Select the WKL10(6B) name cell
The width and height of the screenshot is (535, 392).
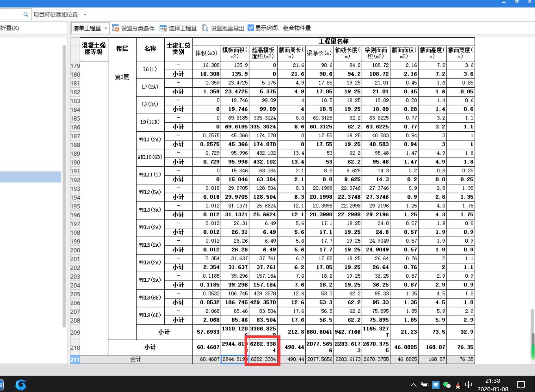150,158
